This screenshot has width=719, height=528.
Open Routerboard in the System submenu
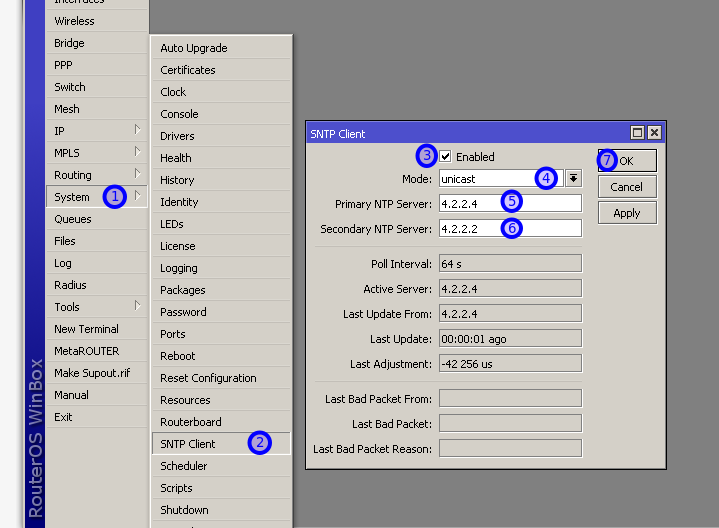coord(191,422)
